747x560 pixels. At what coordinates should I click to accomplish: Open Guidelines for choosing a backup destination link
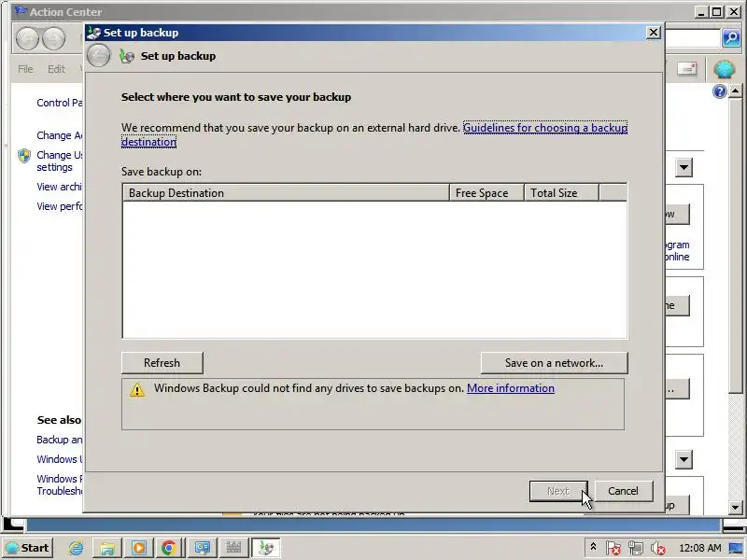click(545, 128)
